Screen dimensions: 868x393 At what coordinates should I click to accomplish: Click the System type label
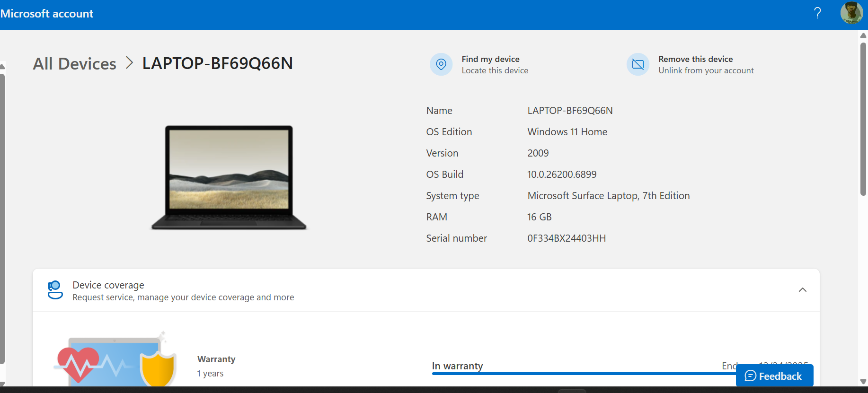(452, 196)
